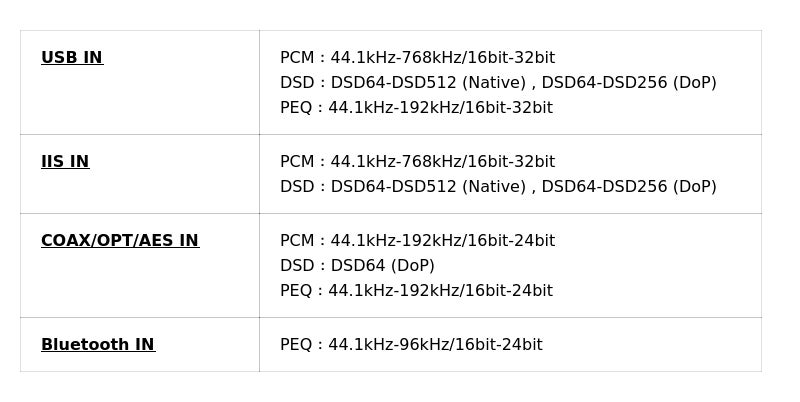Screen dimensions: 800x402
Task: Click the PCM label in COAX/OPT/AES IN row
Action: (x=296, y=241)
